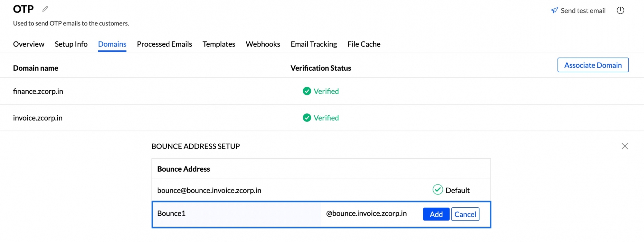The height and width of the screenshot is (242, 644).
Task: Open the File Cache tab
Action: [x=364, y=44]
